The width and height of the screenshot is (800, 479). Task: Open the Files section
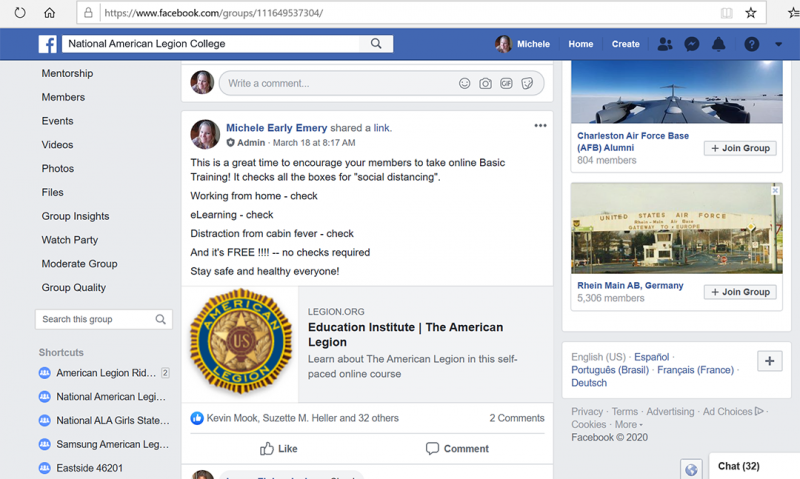[x=53, y=192]
